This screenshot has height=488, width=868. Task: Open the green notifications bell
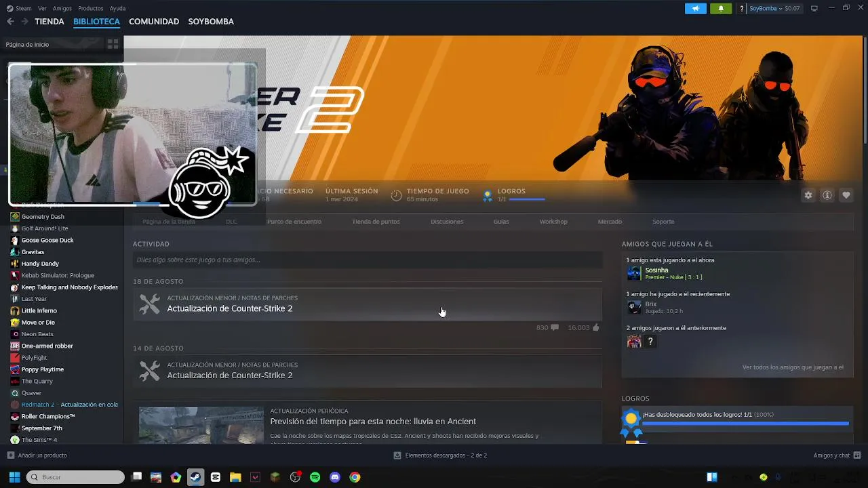tap(721, 9)
